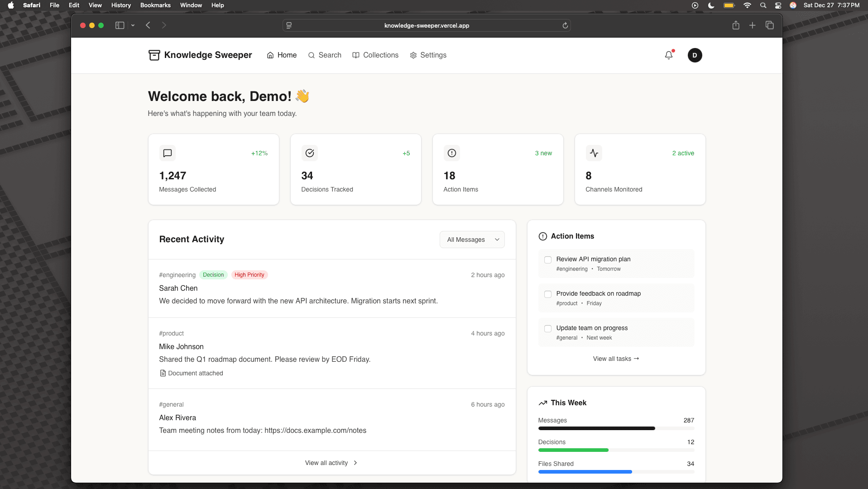Viewport: 868px width, 489px height.
Task: Open the Channels Monitored stat card
Action: (x=640, y=169)
